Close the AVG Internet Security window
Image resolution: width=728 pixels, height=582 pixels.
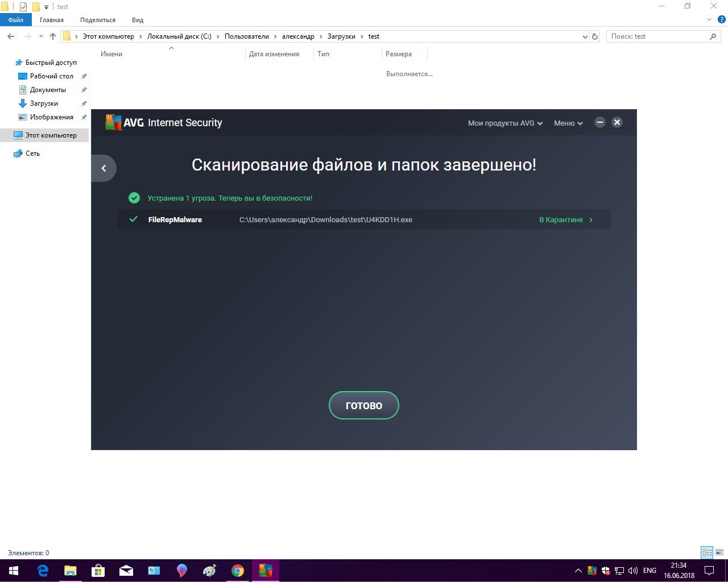click(617, 122)
